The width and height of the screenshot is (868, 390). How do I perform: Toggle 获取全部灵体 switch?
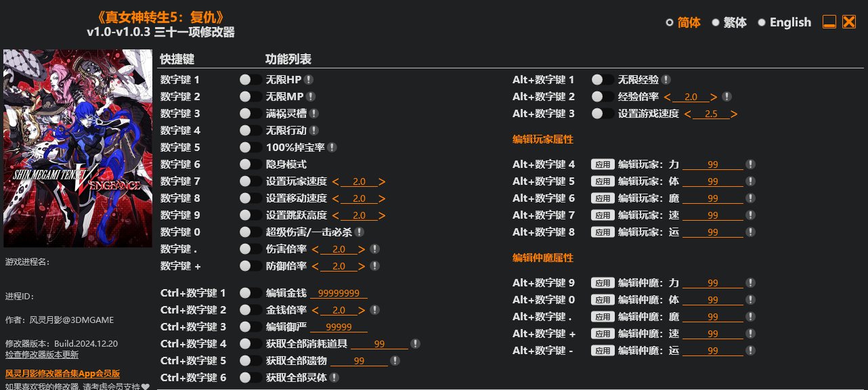pyautogui.click(x=251, y=378)
